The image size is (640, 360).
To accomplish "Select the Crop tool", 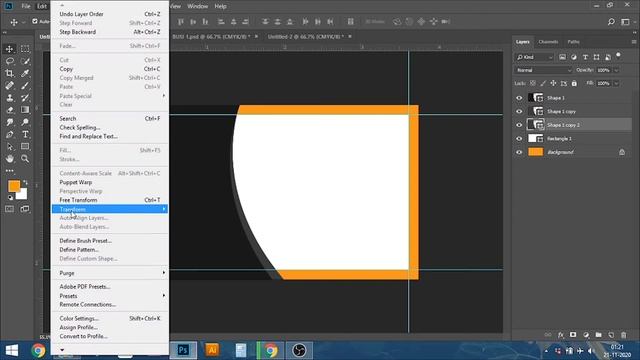I will [x=9, y=73].
